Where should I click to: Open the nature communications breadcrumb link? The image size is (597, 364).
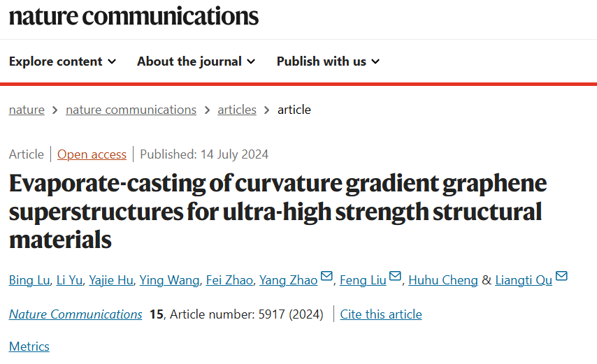click(x=131, y=110)
